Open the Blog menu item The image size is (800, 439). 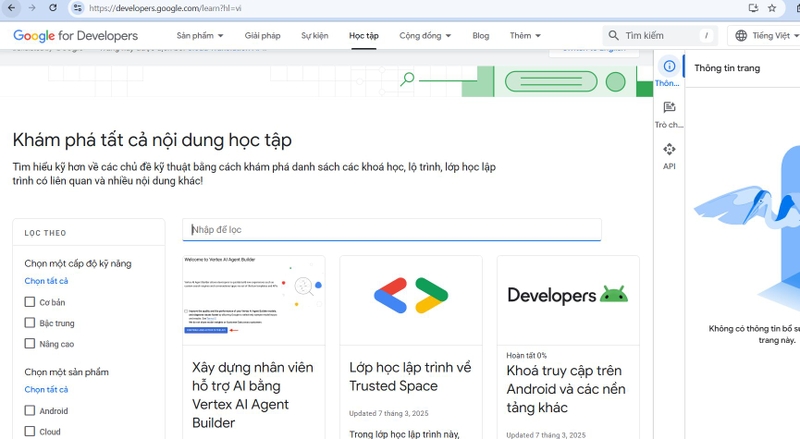(x=481, y=36)
